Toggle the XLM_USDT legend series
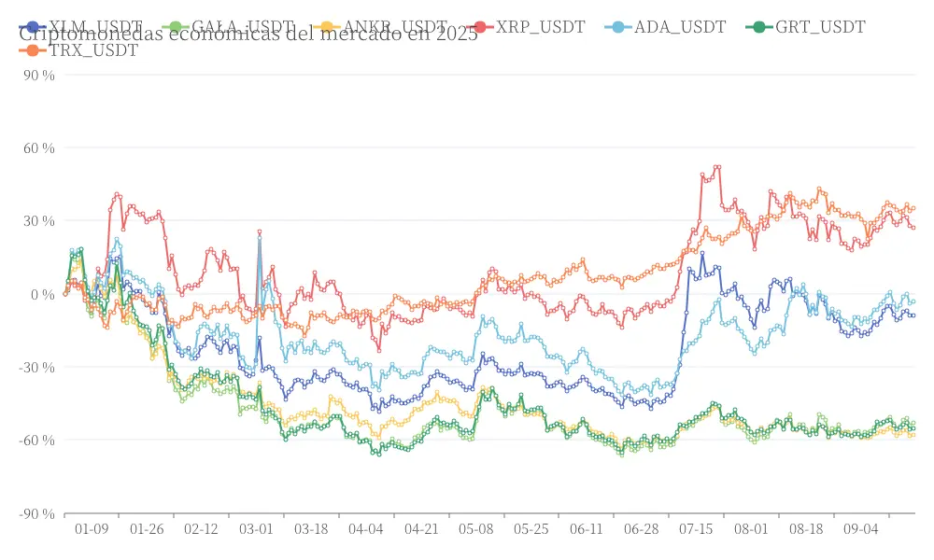Screen dimensions: 934x560 point(81,27)
